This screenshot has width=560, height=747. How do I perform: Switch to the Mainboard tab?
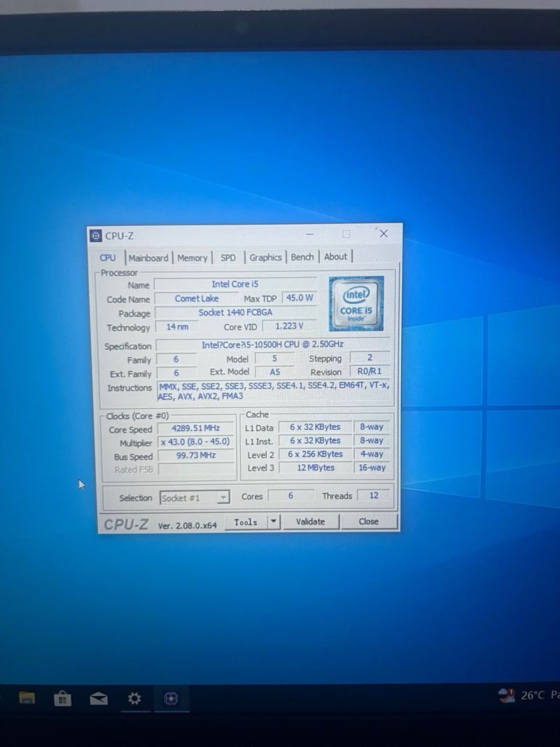coord(148,258)
